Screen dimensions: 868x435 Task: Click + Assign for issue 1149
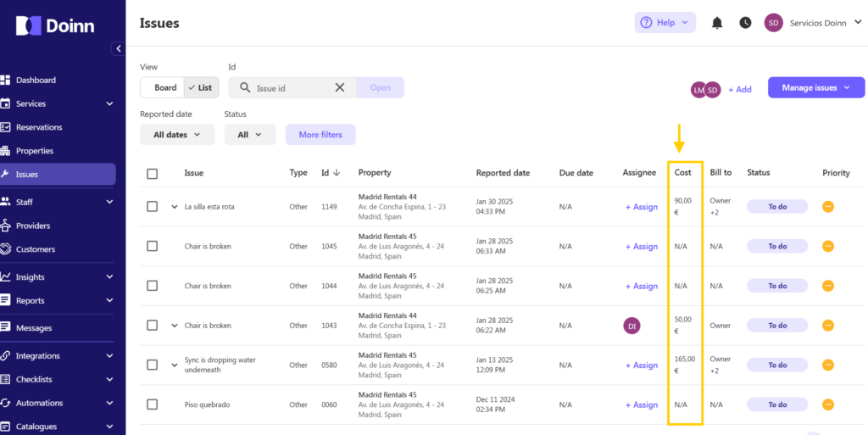click(642, 207)
